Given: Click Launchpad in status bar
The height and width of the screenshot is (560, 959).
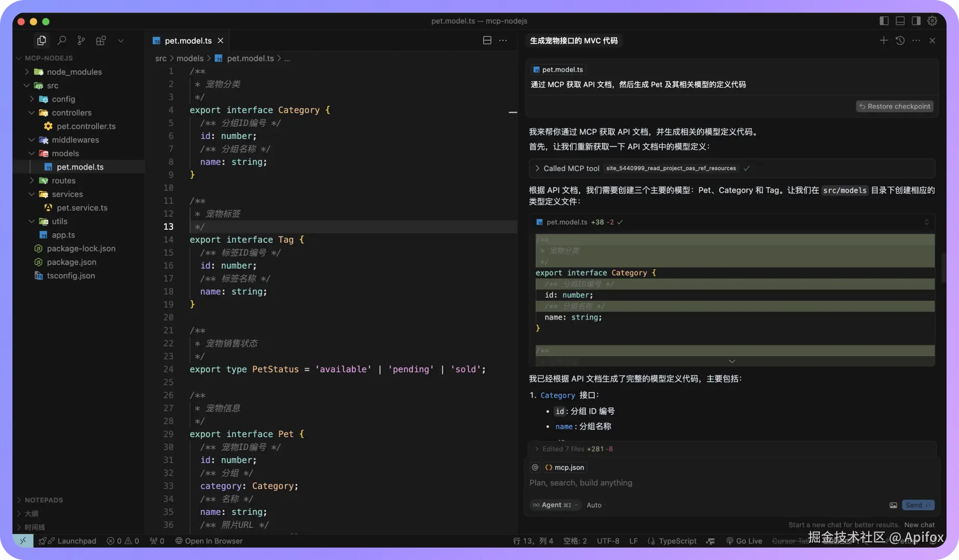Looking at the screenshot, I should pyautogui.click(x=67, y=541).
